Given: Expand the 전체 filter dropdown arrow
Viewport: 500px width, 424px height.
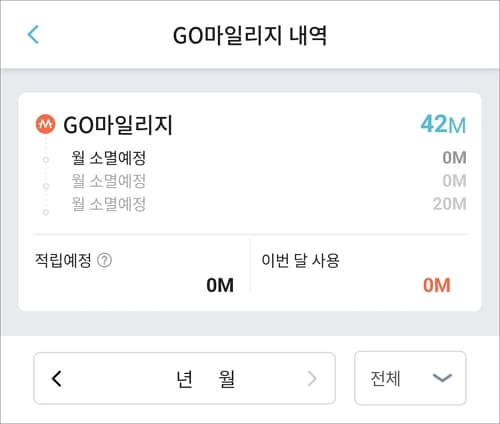Looking at the screenshot, I should coord(442,378).
